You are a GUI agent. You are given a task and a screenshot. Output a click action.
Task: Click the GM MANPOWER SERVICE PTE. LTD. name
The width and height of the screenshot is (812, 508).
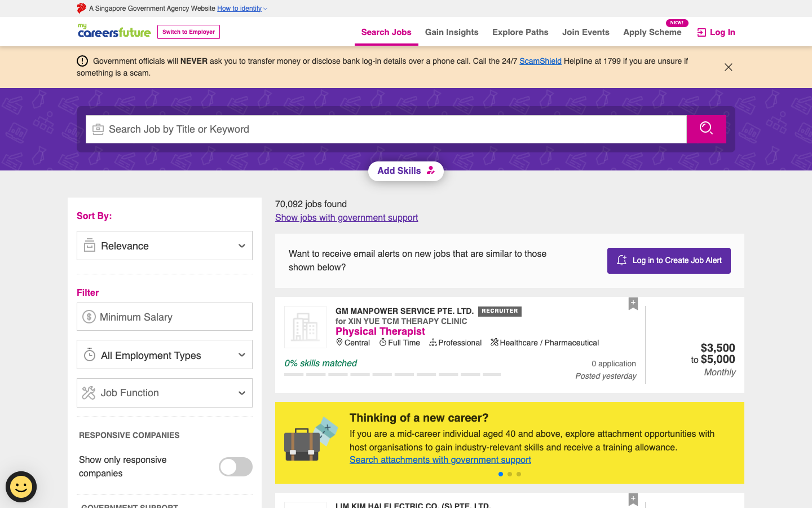404,311
